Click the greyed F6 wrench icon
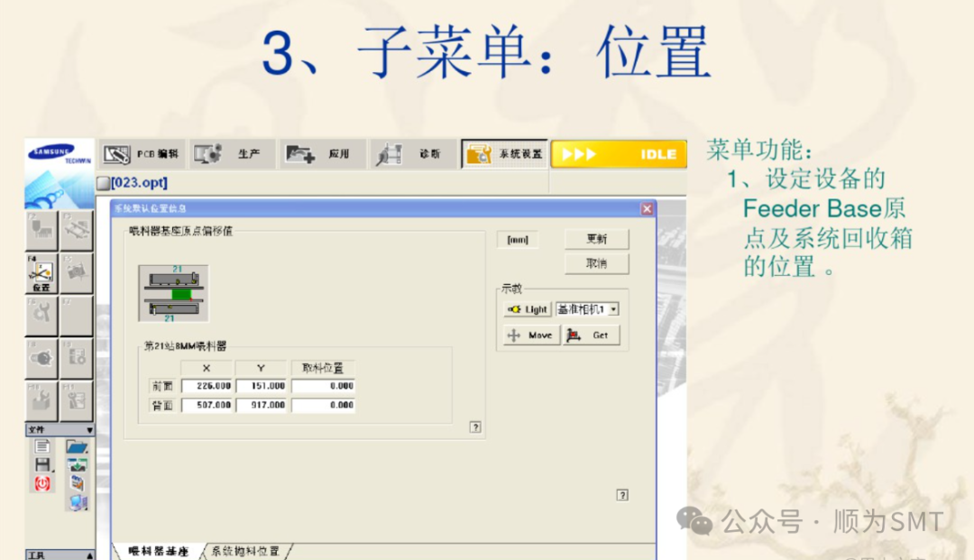Screen dimensions: 974x560 (41, 316)
